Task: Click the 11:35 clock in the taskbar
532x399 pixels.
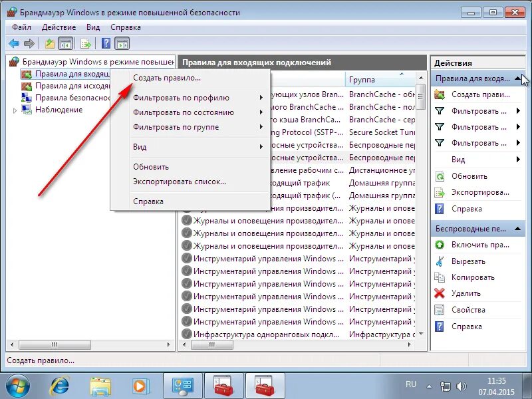Action: [496, 380]
